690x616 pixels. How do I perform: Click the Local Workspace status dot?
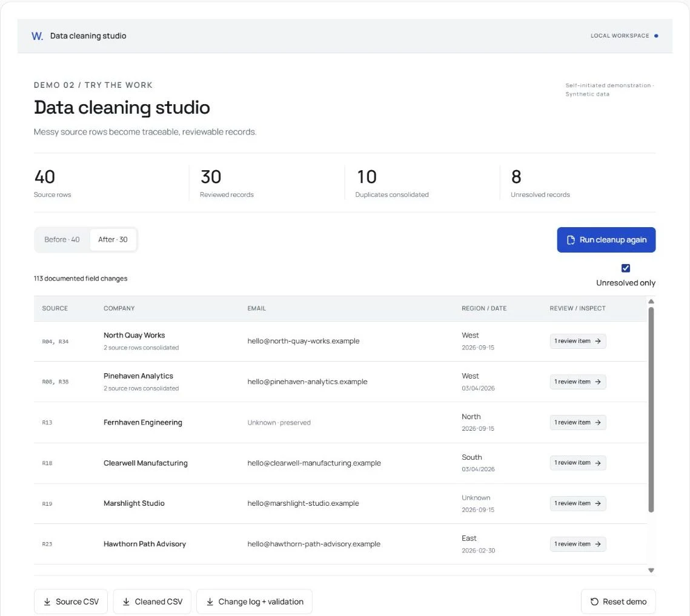[x=656, y=36]
